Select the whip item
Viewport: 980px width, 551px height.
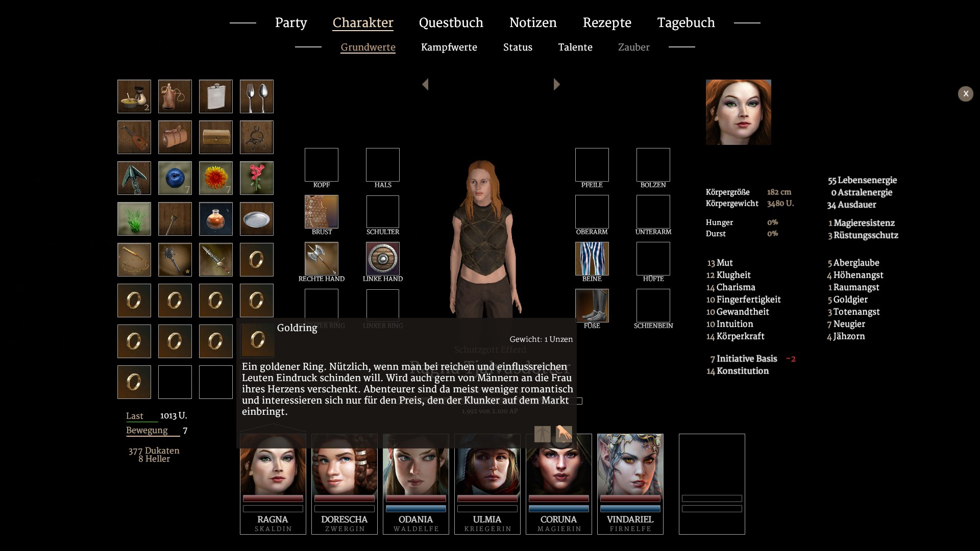coord(134,260)
